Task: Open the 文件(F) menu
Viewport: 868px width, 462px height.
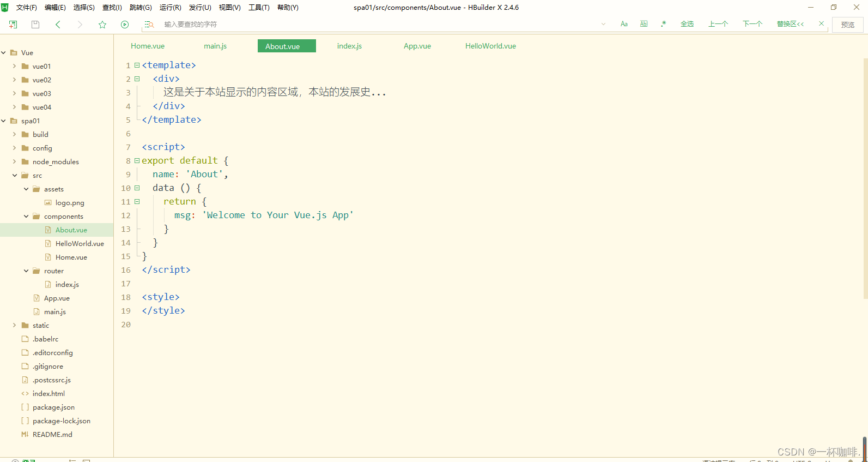Action: [x=27, y=8]
